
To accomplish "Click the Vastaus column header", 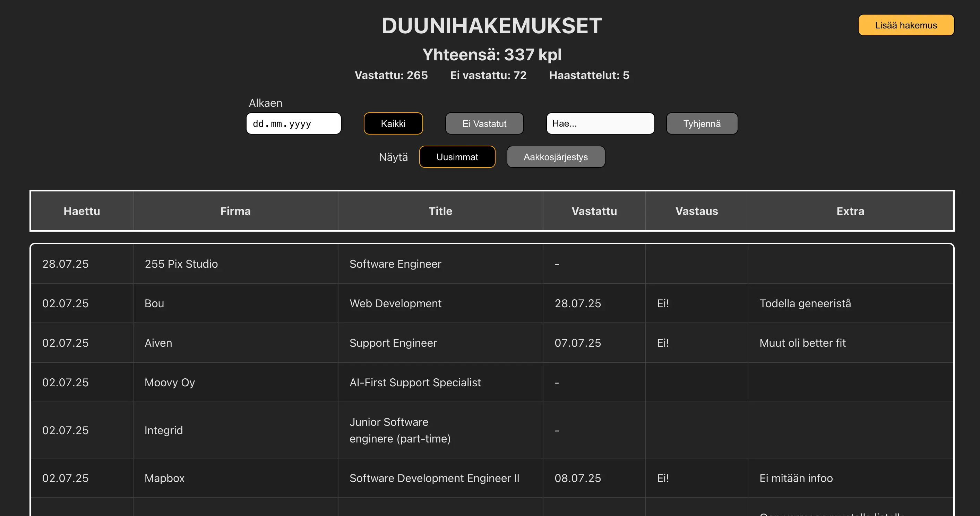I will [697, 211].
